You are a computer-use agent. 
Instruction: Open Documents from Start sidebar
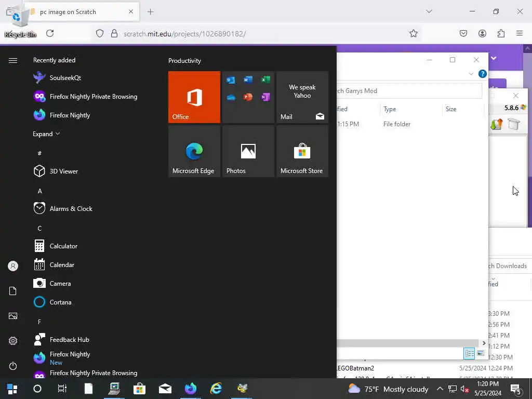click(13, 291)
